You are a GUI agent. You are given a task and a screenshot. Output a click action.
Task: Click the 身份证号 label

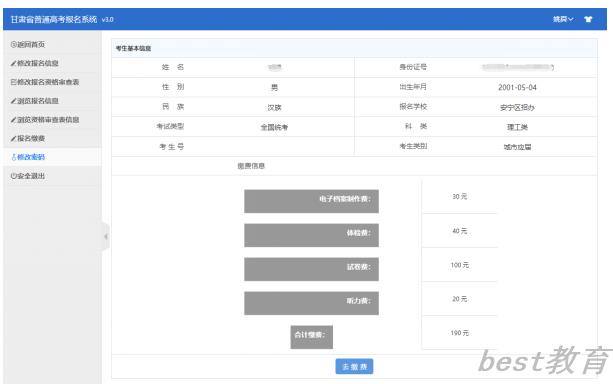pos(413,67)
